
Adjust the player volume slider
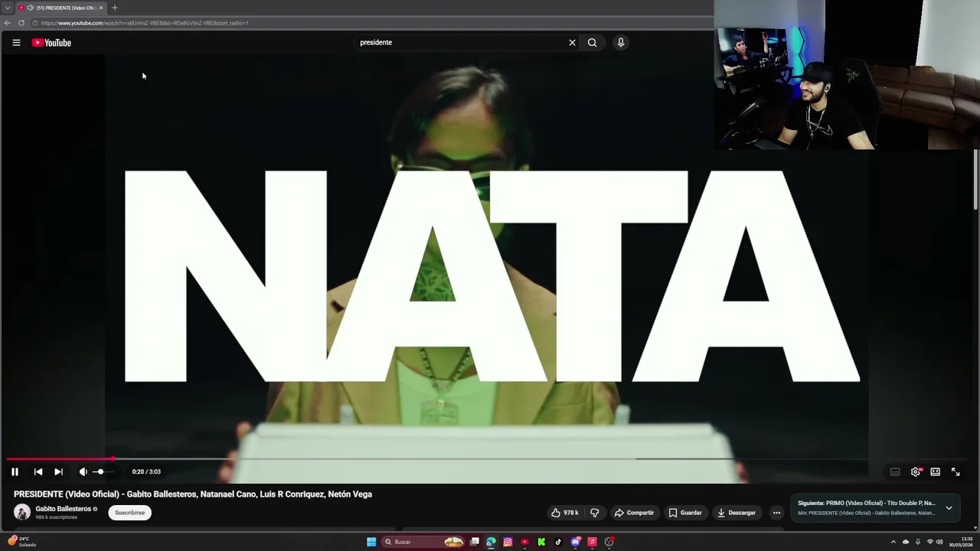pos(104,472)
